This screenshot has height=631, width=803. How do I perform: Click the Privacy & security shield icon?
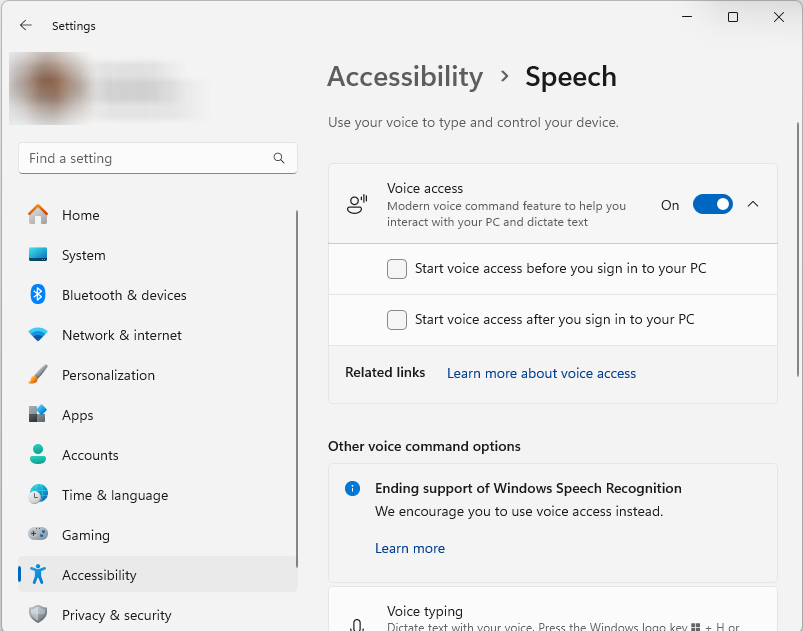38,614
